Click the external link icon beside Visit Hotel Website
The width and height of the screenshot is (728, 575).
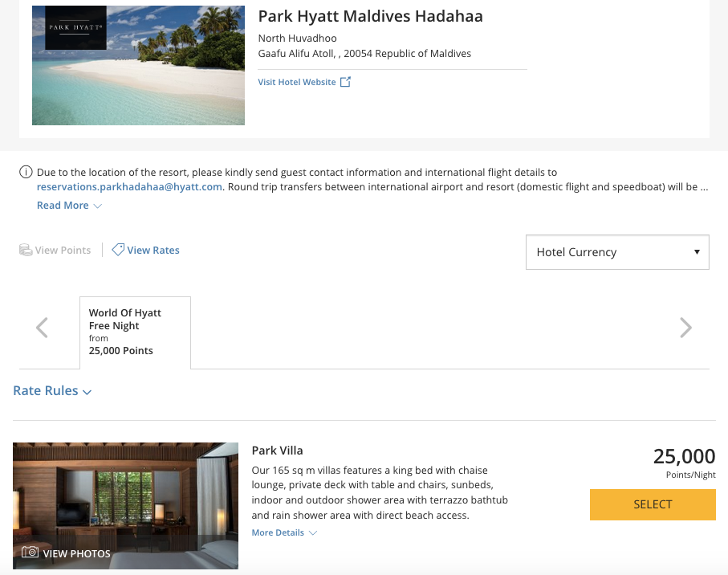[x=346, y=82]
